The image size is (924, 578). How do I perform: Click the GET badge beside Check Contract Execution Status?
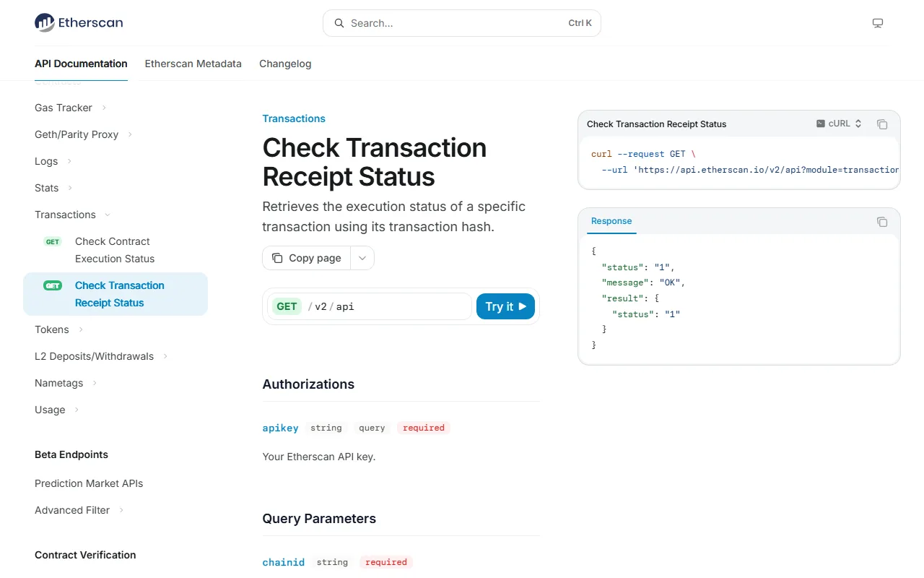pos(53,241)
